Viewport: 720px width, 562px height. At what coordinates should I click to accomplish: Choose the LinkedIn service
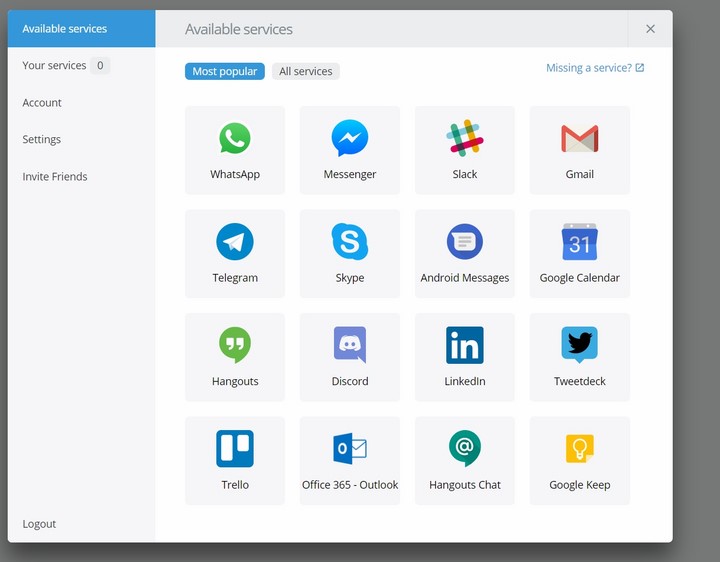[465, 346]
